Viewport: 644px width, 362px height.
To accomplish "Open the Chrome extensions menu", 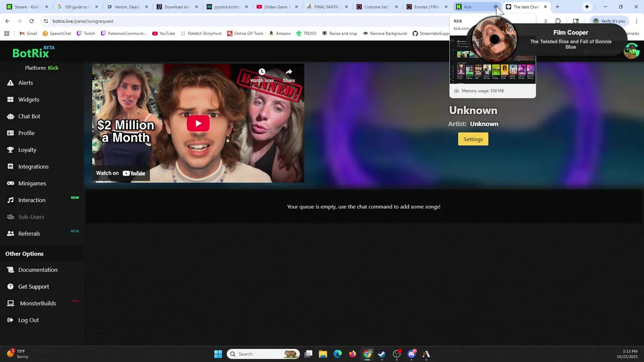I will click(x=558, y=21).
